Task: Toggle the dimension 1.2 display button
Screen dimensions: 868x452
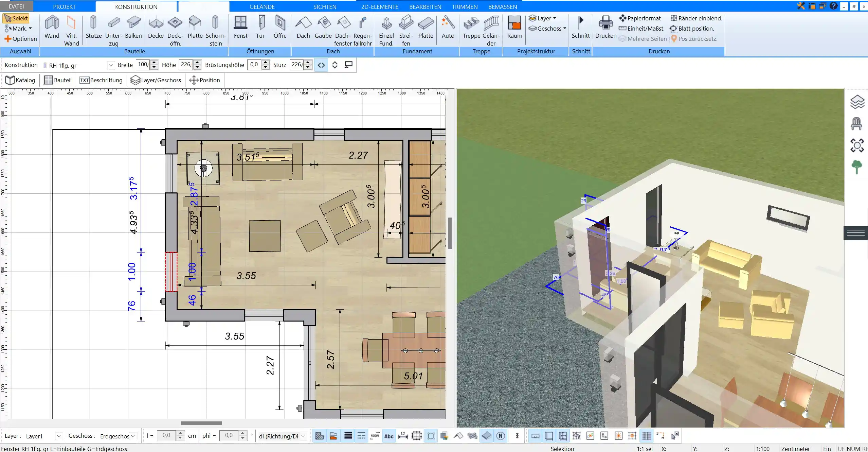Action: pyautogui.click(x=403, y=436)
